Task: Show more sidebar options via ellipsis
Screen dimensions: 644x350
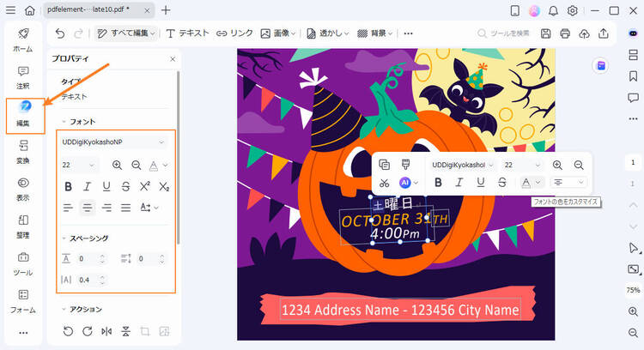Action: click(23, 333)
